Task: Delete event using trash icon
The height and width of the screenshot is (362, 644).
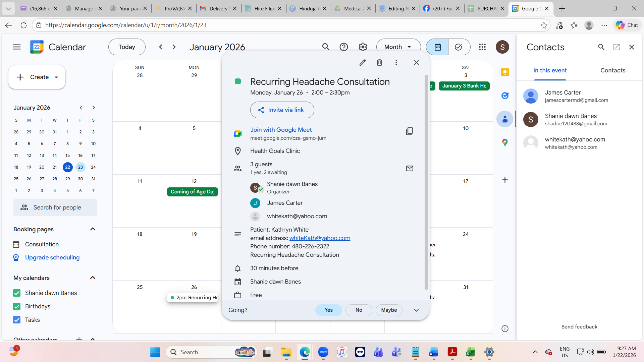Action: click(379, 63)
